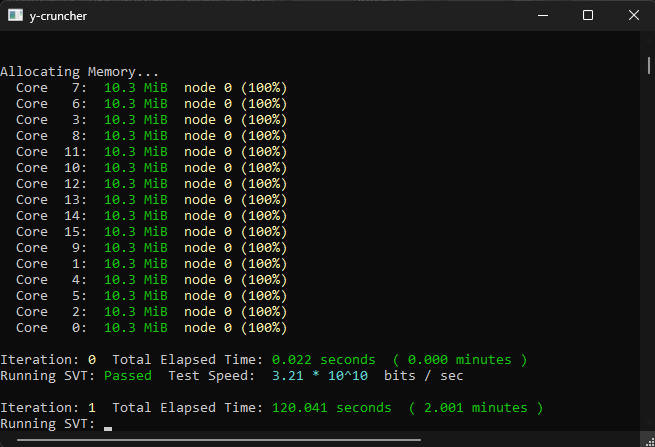Select the 'Core 8:' row text
Viewport: 655px width, 447px height.
pos(152,136)
